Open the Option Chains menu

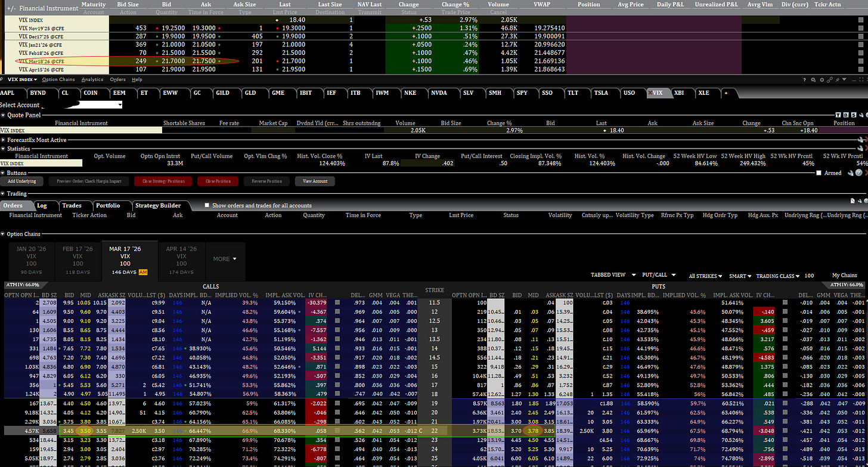click(x=58, y=79)
